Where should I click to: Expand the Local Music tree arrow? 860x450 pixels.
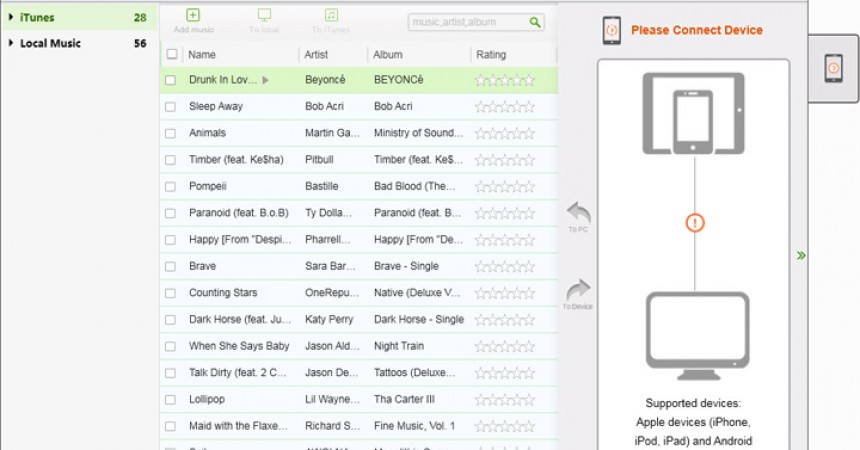click(10, 43)
